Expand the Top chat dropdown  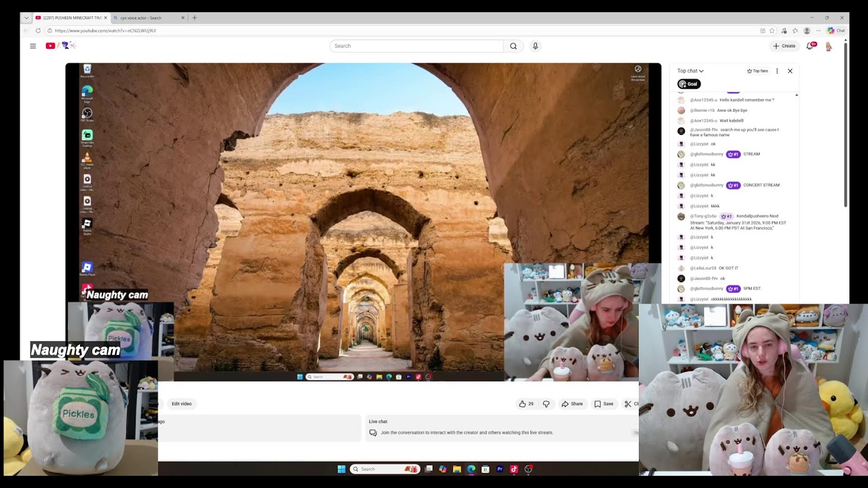point(690,70)
